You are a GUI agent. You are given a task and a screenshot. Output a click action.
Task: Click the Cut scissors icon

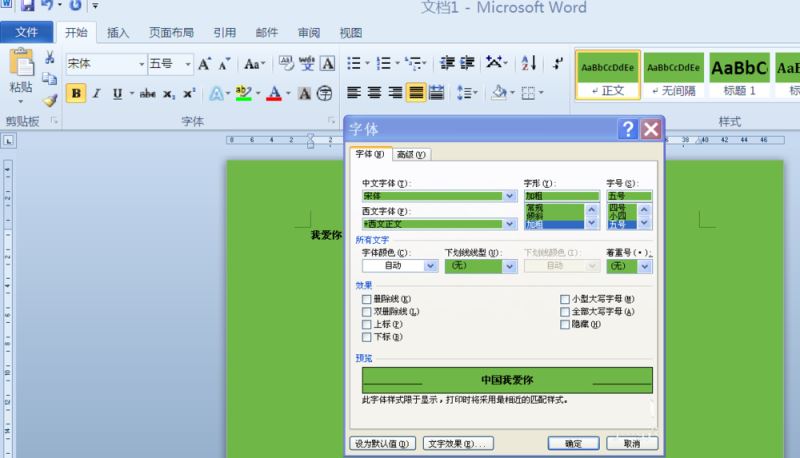point(49,57)
